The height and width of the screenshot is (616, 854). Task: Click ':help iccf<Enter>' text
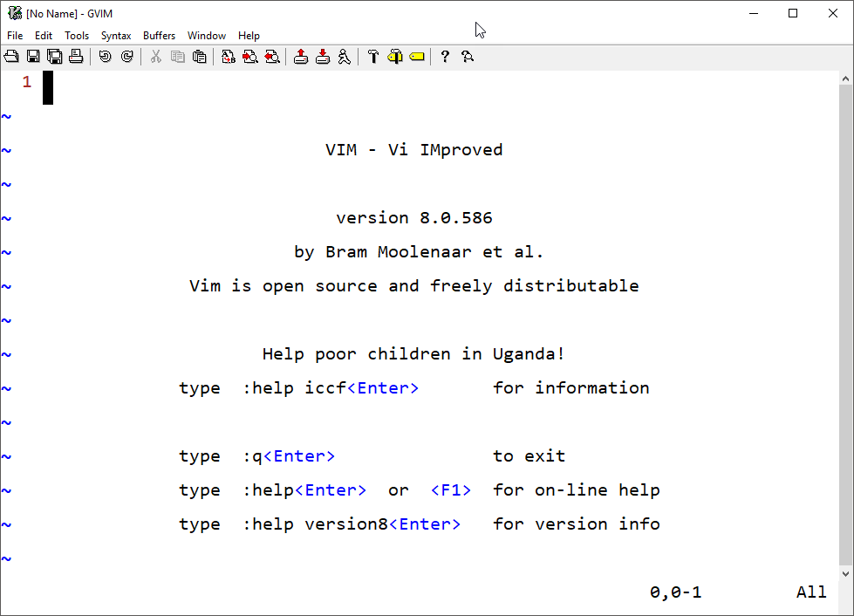tap(331, 387)
